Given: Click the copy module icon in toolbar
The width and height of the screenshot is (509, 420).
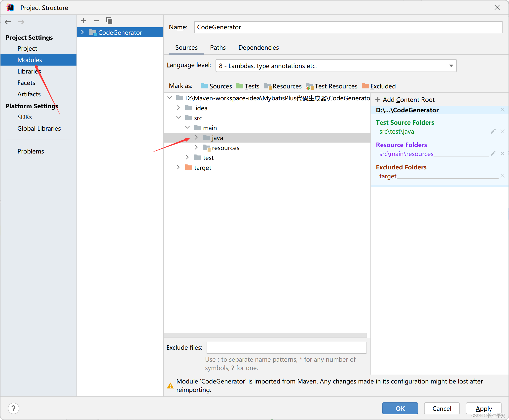Looking at the screenshot, I should tap(109, 20).
